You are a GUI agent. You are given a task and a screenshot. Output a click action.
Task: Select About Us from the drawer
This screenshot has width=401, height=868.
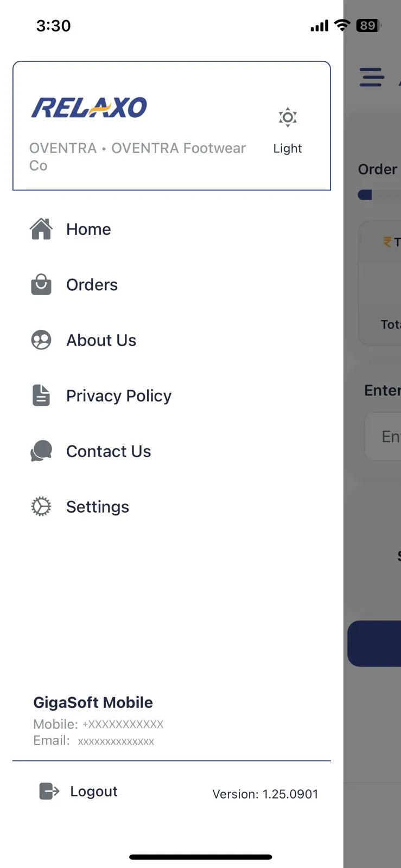(101, 340)
